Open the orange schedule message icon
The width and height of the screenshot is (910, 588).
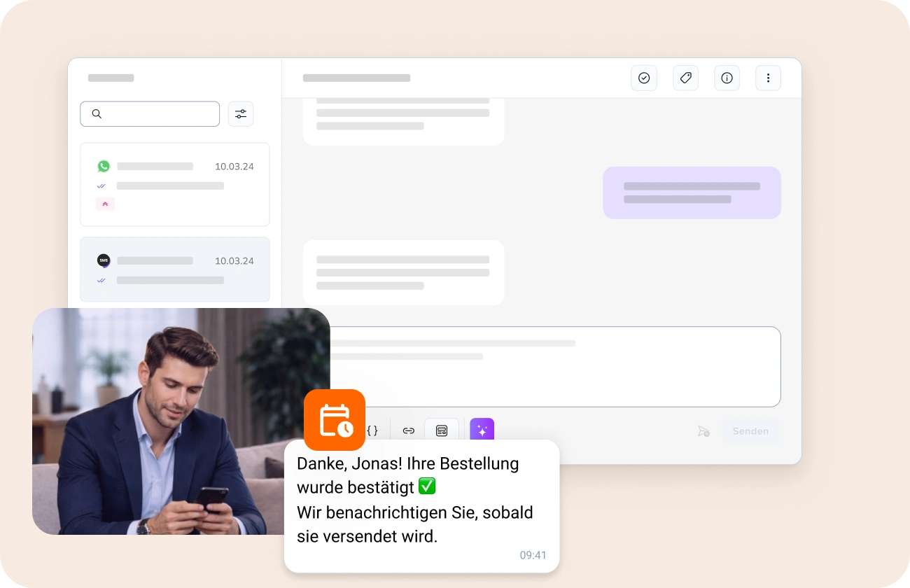[x=335, y=420]
